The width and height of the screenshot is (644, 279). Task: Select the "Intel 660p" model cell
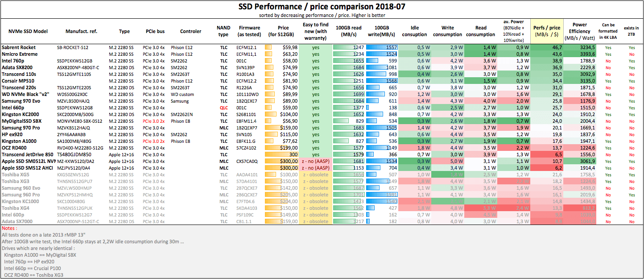tap(14, 108)
